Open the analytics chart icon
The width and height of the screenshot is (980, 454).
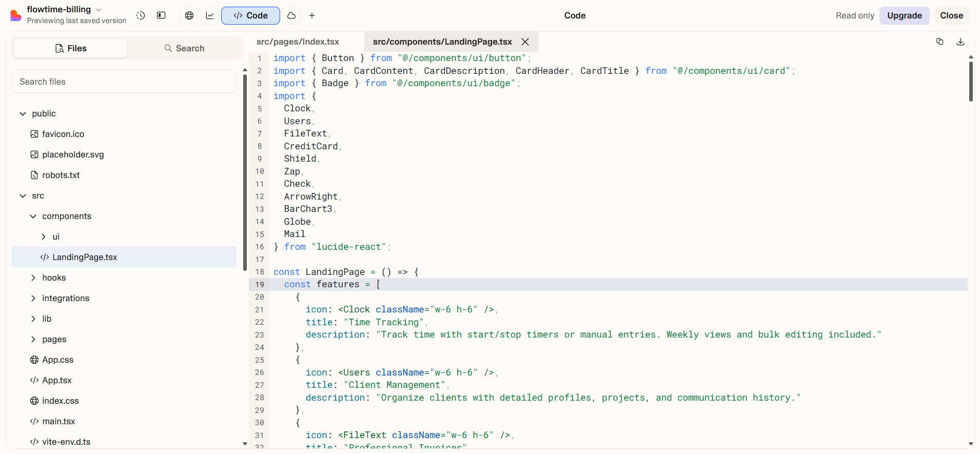coord(210,15)
